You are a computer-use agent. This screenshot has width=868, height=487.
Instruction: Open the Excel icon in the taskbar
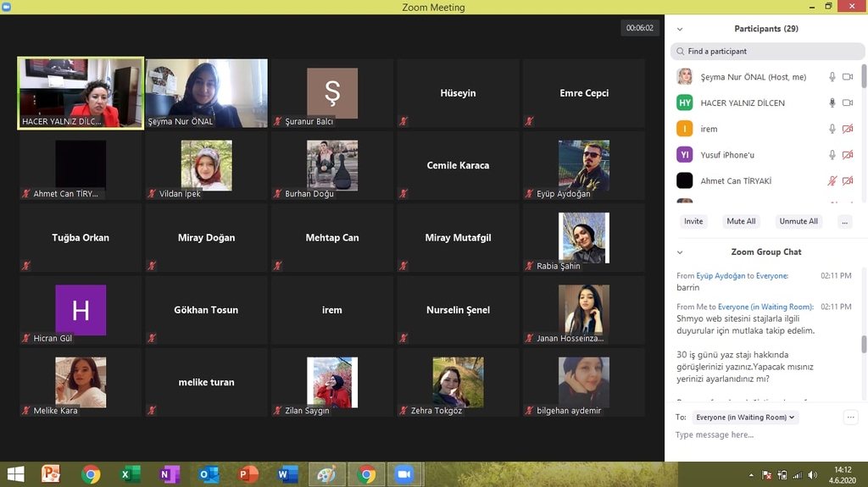pos(130,474)
